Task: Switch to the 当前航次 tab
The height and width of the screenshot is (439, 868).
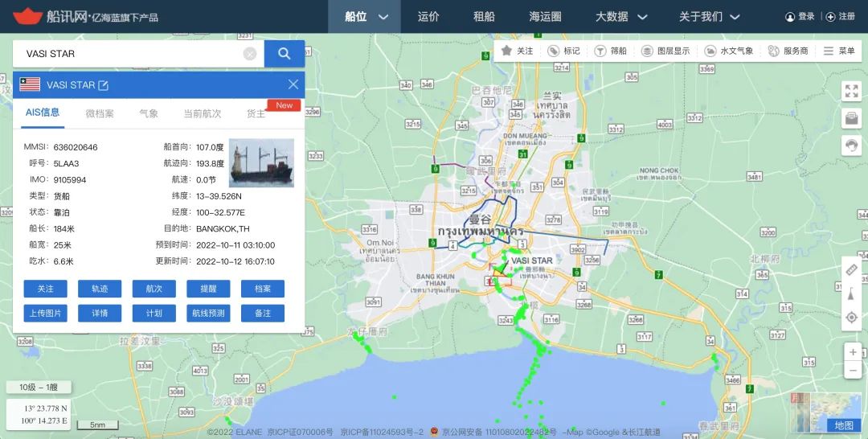Action: tap(202, 113)
